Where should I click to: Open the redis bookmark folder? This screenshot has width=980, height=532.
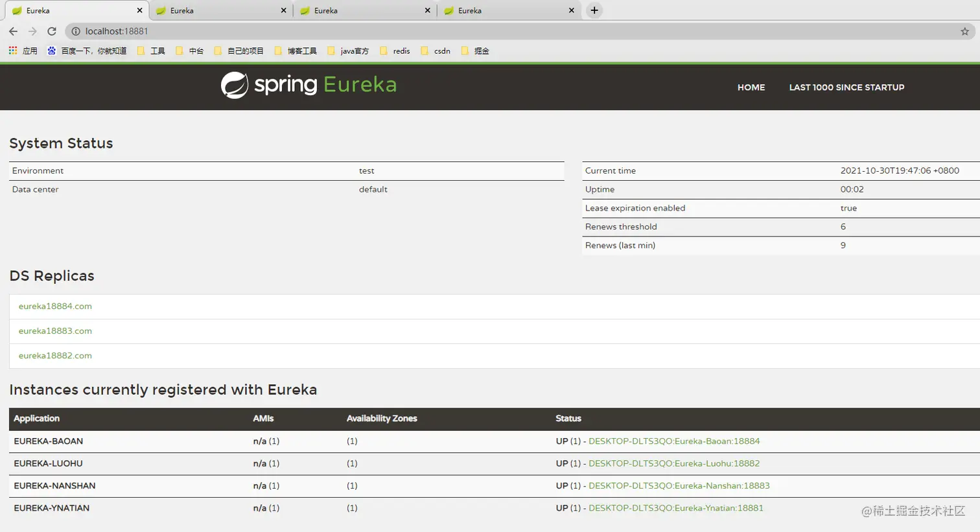click(x=395, y=51)
